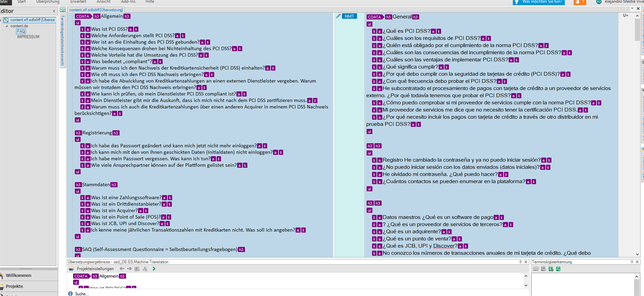Click the right arrow in the translation results toolbar
Screen dimensions: 644x296
129,269
